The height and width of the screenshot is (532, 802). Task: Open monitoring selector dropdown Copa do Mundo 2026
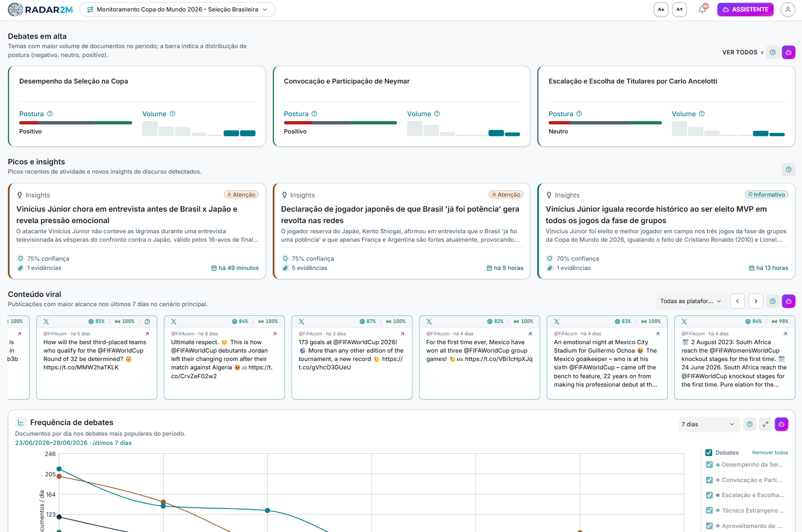[x=178, y=9]
